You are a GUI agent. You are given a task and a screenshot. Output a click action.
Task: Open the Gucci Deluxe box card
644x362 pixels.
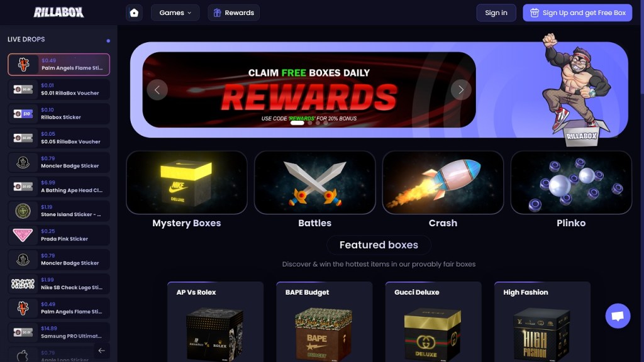[433, 322]
